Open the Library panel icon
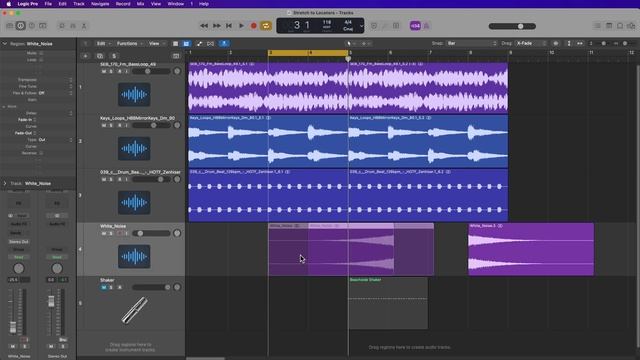 10,26
